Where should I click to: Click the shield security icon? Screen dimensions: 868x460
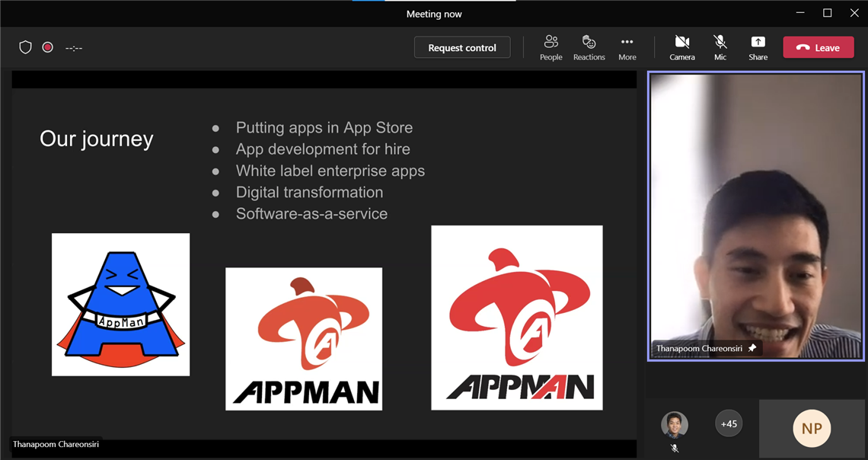coord(25,47)
